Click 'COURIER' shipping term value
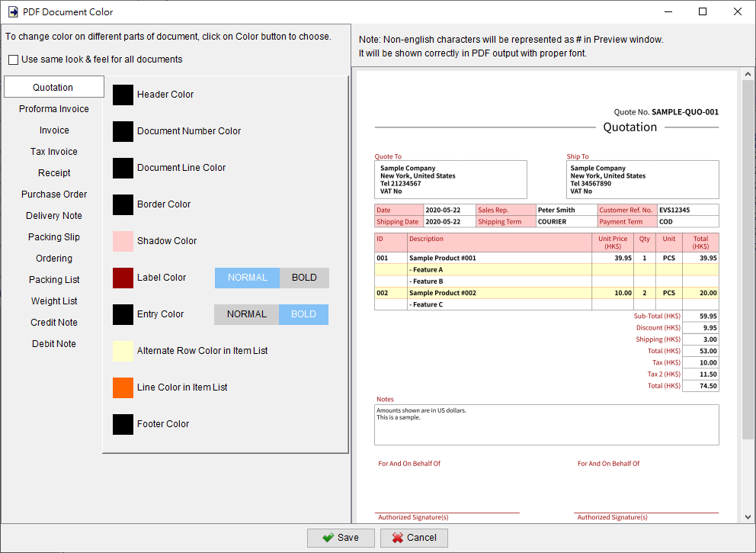This screenshot has height=553, width=756. 552,221
